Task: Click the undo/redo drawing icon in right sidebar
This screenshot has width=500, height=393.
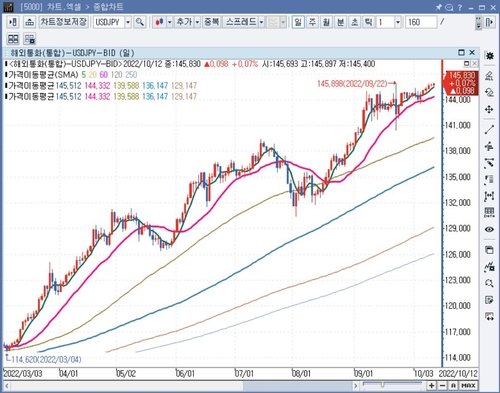Action: pyautogui.click(x=489, y=92)
